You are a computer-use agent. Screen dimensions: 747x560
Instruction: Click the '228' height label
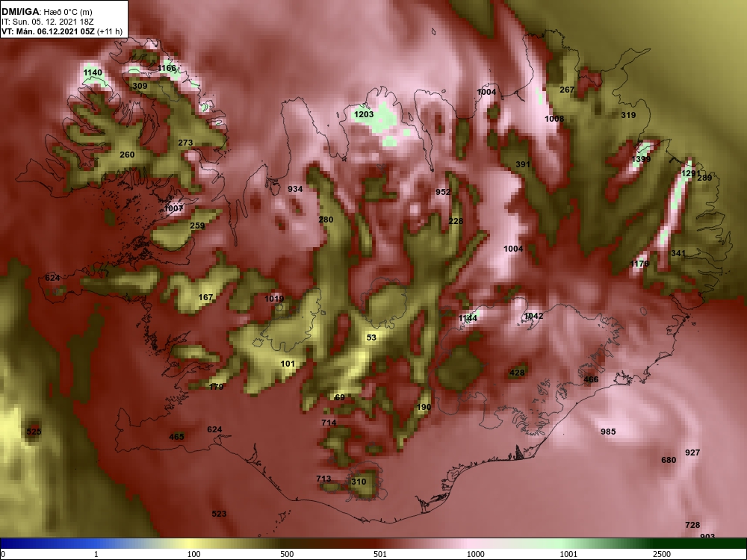point(456,222)
